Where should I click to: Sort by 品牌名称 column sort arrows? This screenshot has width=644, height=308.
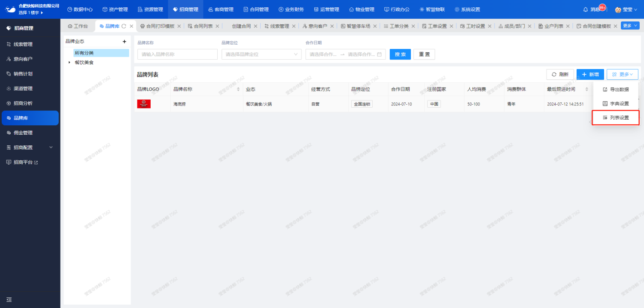239,89
